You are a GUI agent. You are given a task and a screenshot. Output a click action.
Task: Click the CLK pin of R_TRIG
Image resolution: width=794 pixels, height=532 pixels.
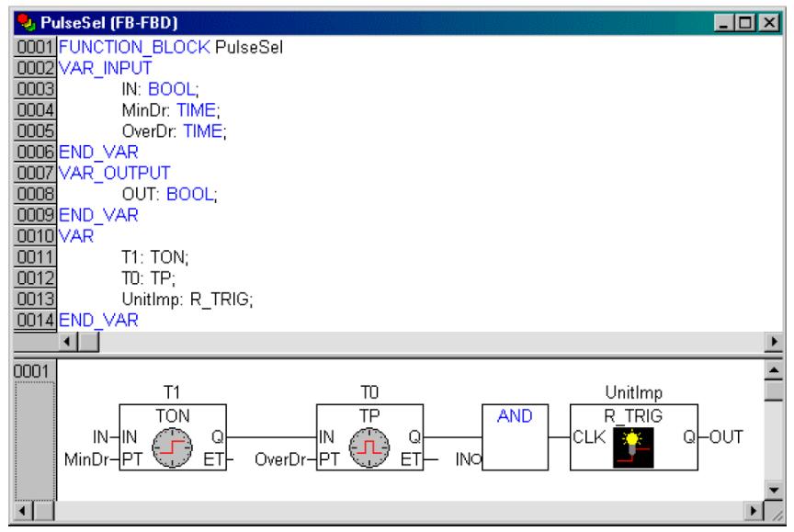click(588, 436)
